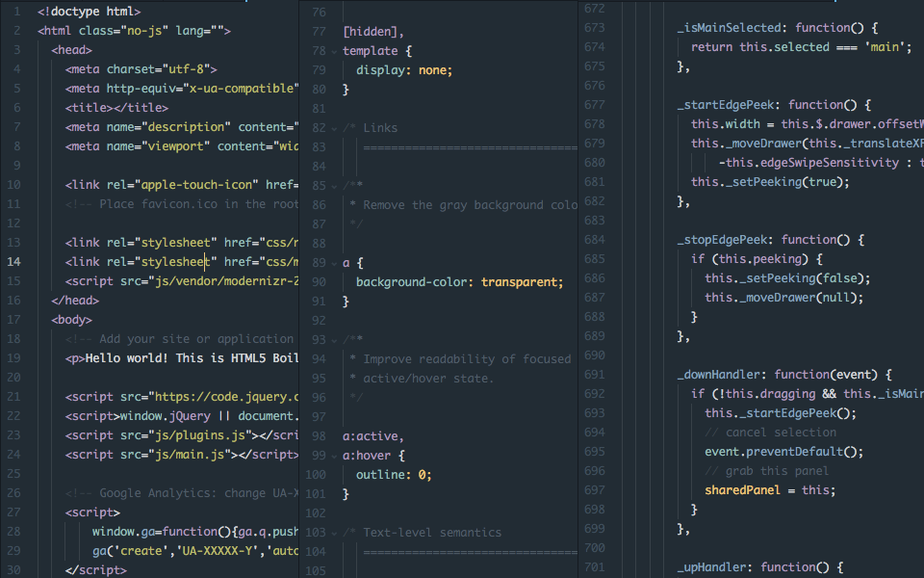
Task: Click the '_startEdgePeek: function() {' line
Action: coord(774,105)
